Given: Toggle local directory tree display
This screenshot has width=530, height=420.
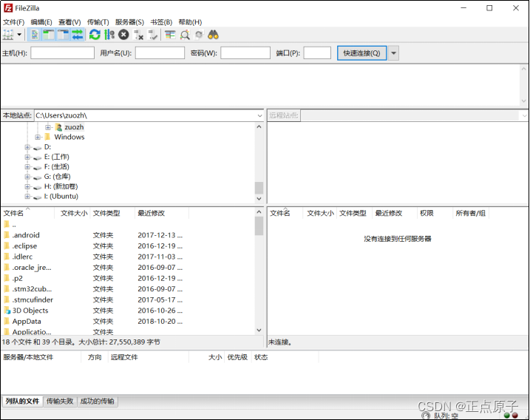Looking at the screenshot, I should [49, 35].
